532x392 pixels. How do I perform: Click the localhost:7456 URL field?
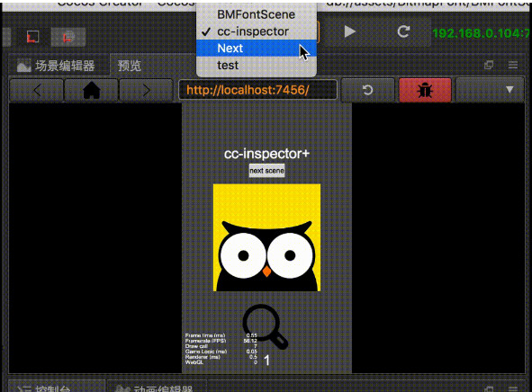point(257,90)
